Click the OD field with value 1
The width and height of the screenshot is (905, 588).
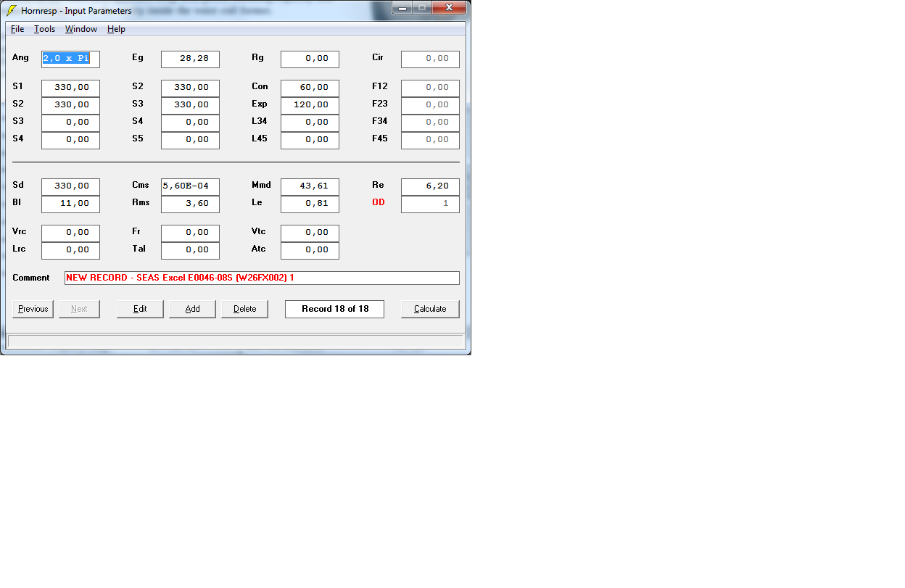coord(430,204)
